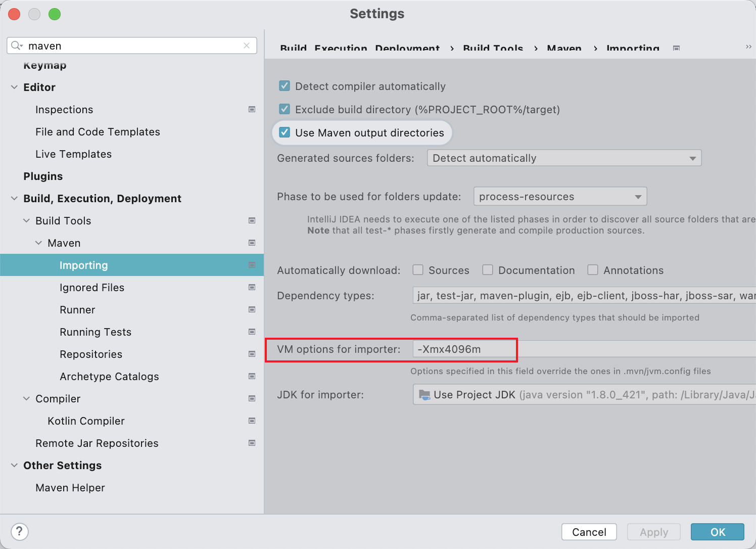This screenshot has height=549, width=756.
Task: Collapse the Maven tree node
Action: click(39, 243)
